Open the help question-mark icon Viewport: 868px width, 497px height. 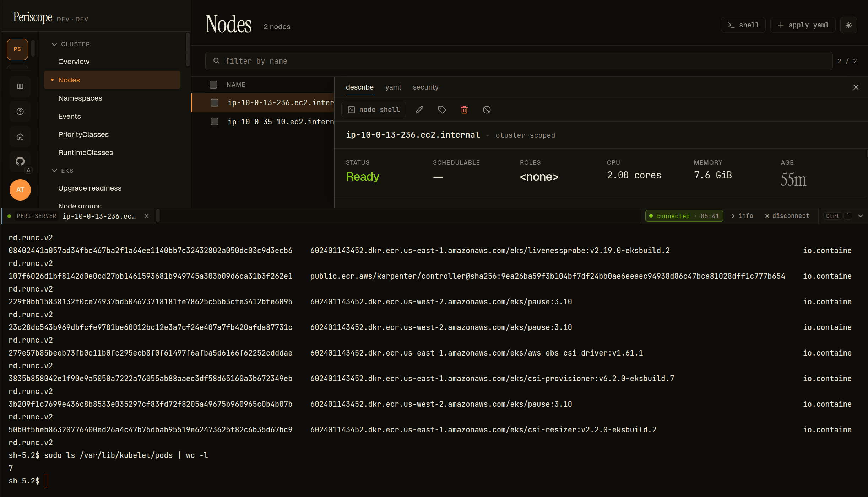[20, 112]
